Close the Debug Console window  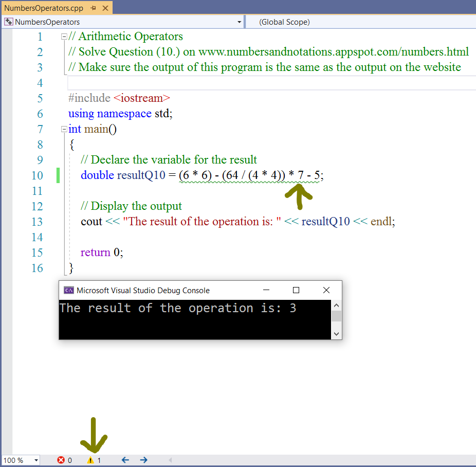point(326,290)
